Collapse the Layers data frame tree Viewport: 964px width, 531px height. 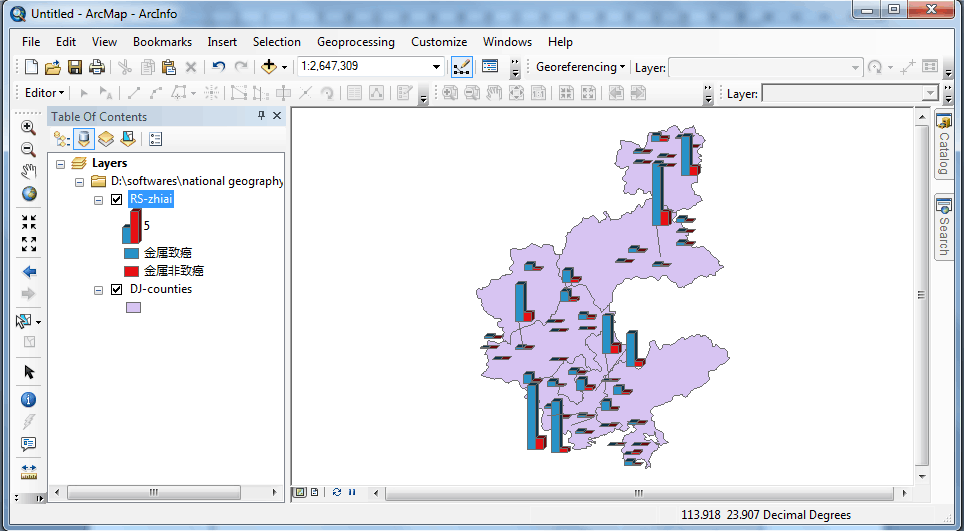coord(61,163)
